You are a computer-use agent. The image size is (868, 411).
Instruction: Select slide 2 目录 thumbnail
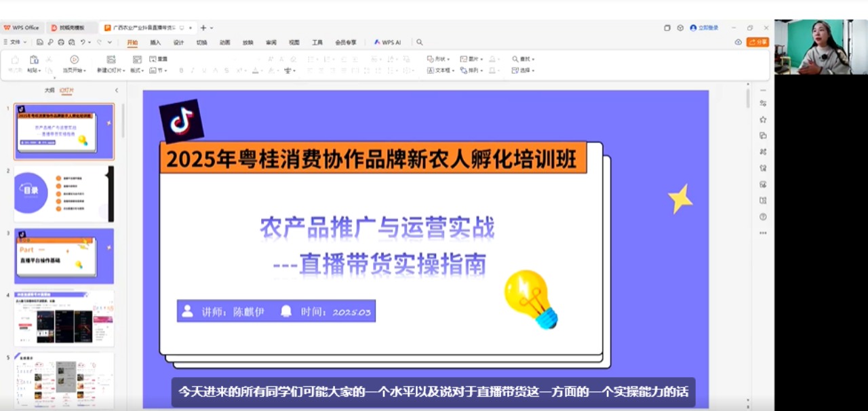coord(64,193)
